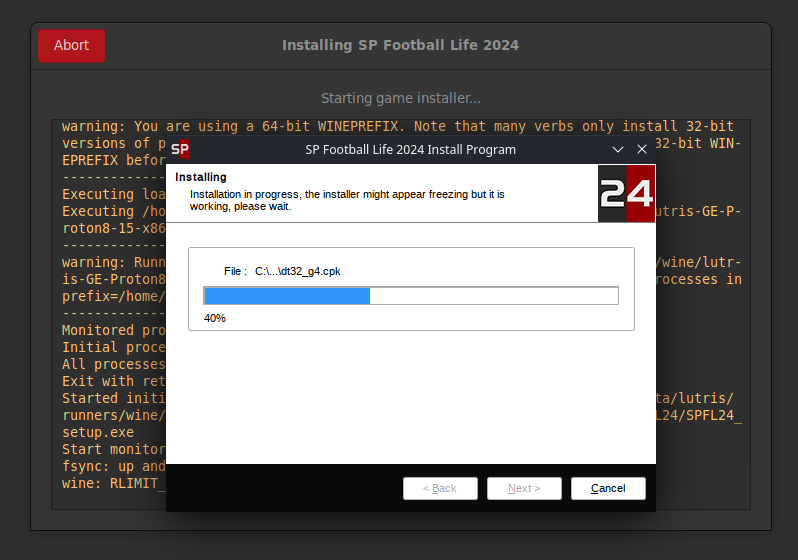Click the 24 game logo image
The height and width of the screenshot is (560, 798).
pos(626,193)
